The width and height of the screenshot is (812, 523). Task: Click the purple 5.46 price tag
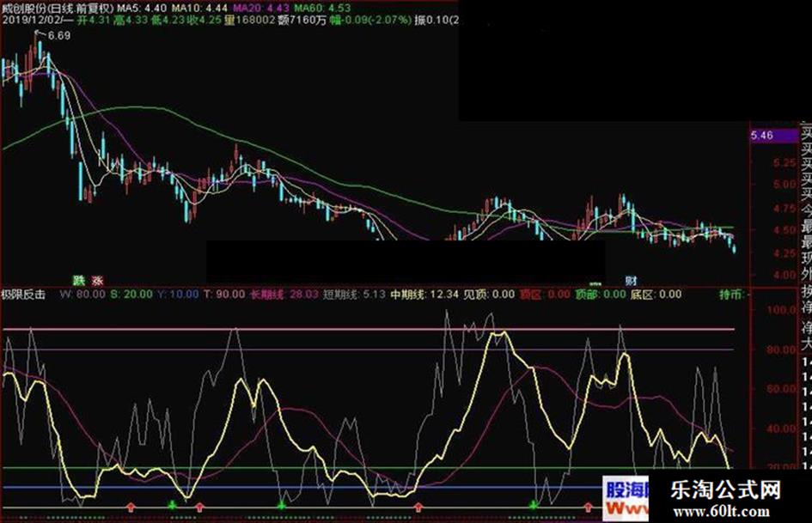coord(774,136)
